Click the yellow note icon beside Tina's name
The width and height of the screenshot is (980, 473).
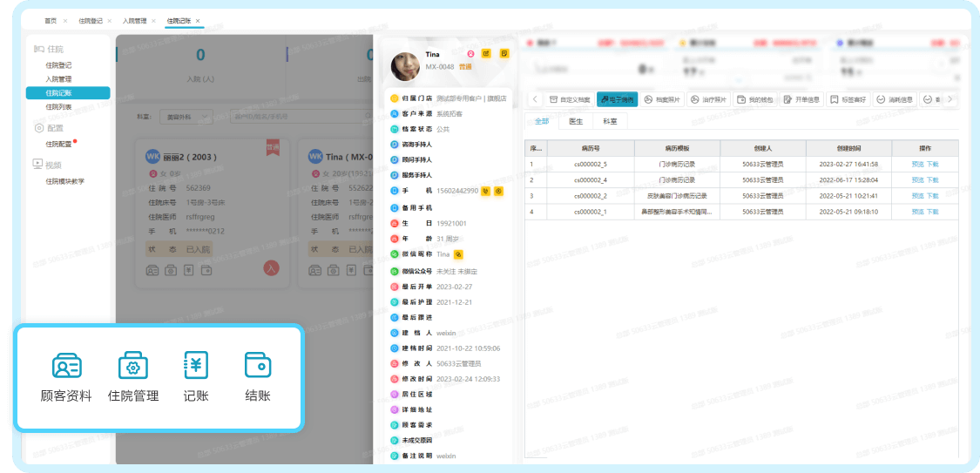(x=504, y=54)
